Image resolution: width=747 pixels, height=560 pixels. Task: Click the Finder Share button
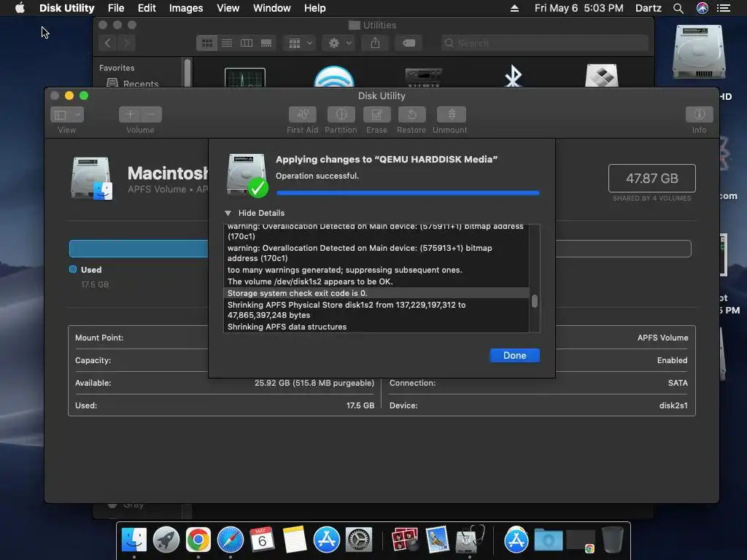pos(376,43)
